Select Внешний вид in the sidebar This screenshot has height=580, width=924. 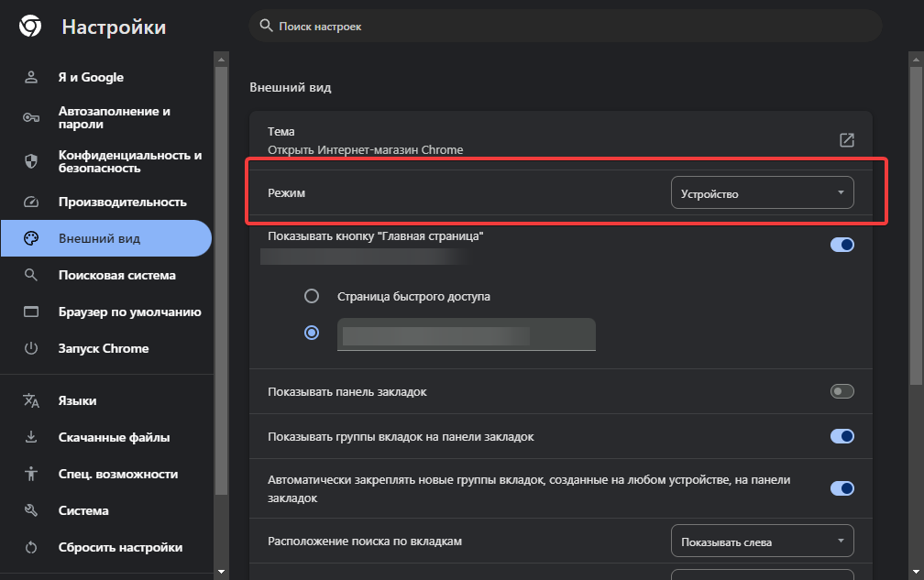pyautogui.click(x=106, y=238)
